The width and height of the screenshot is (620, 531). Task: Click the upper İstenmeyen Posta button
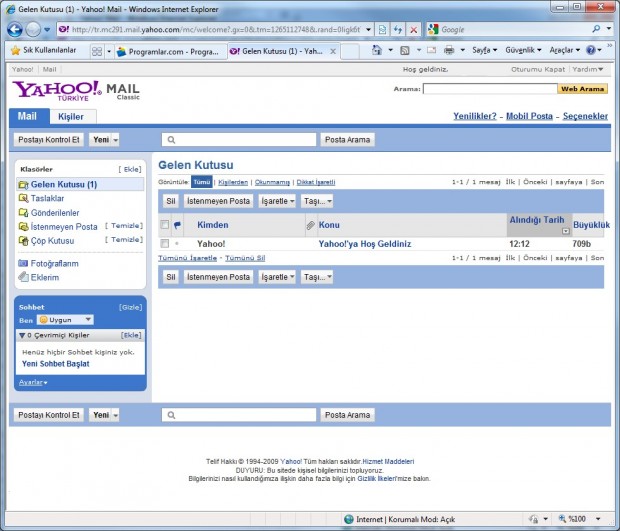click(x=218, y=201)
